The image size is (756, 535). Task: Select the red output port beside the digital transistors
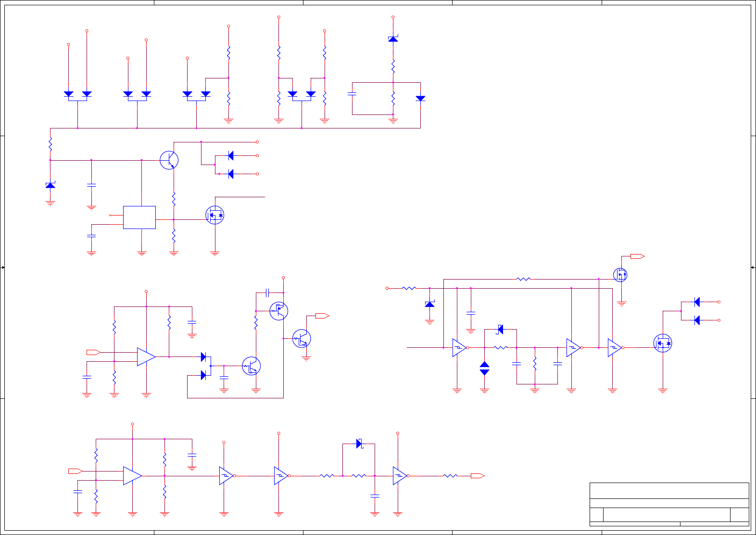[x=322, y=316]
